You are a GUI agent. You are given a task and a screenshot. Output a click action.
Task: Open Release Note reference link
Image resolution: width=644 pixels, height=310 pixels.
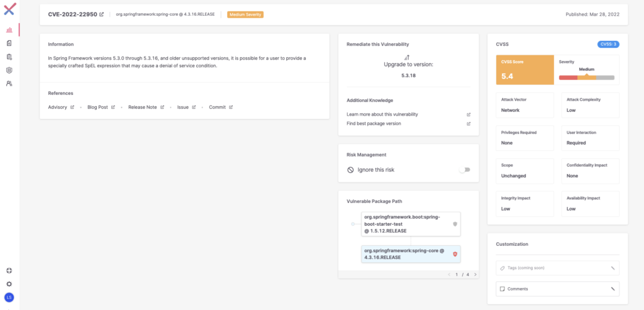click(x=143, y=107)
